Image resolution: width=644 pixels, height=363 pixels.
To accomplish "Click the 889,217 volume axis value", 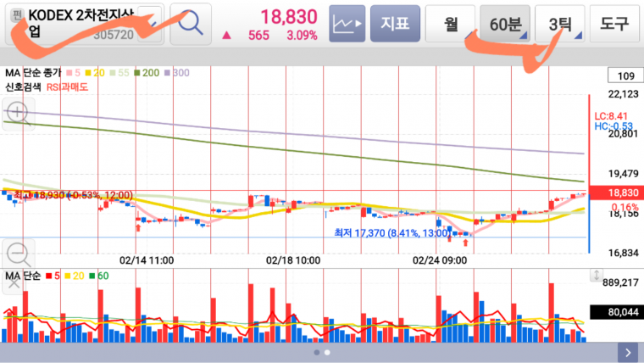I will (x=620, y=282).
